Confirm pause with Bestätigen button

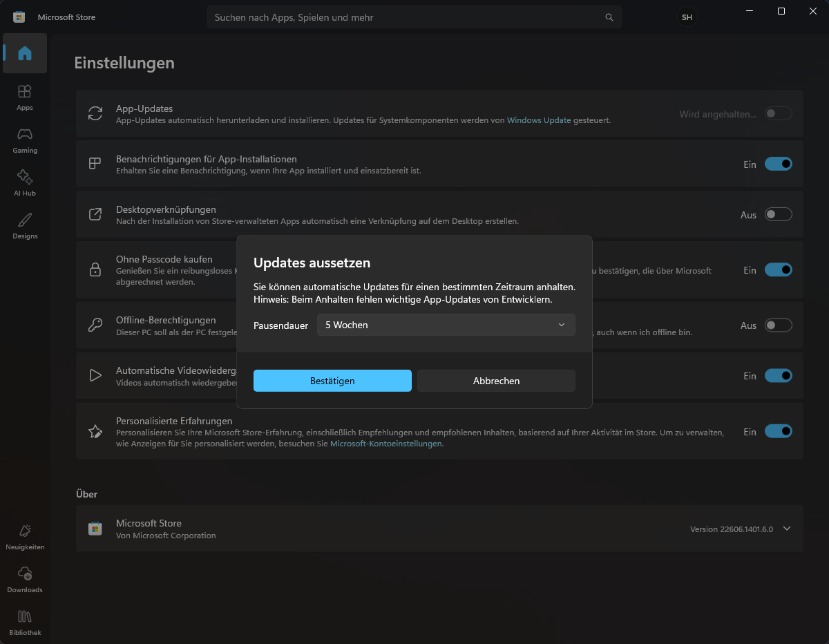pyautogui.click(x=332, y=381)
